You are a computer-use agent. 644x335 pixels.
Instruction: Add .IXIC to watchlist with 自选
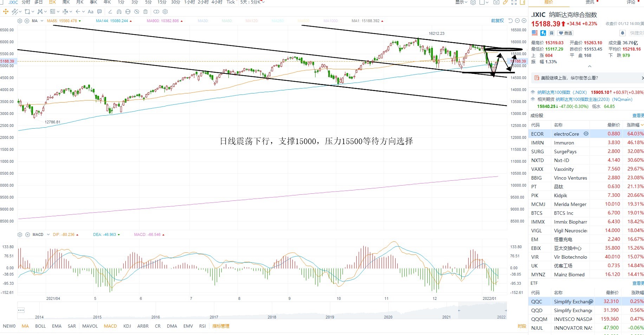[565, 33]
